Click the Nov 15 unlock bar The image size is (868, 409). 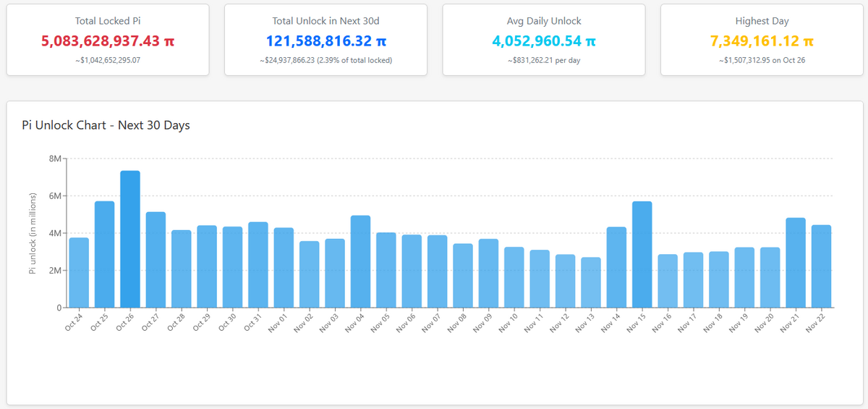click(x=642, y=254)
